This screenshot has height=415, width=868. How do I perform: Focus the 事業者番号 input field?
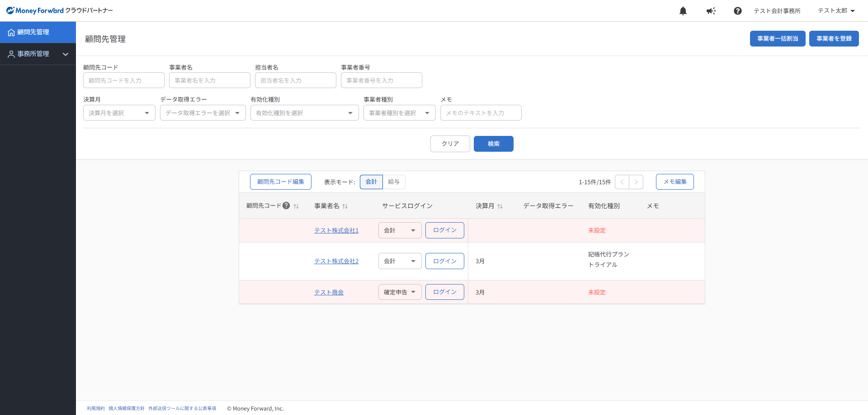(382, 80)
